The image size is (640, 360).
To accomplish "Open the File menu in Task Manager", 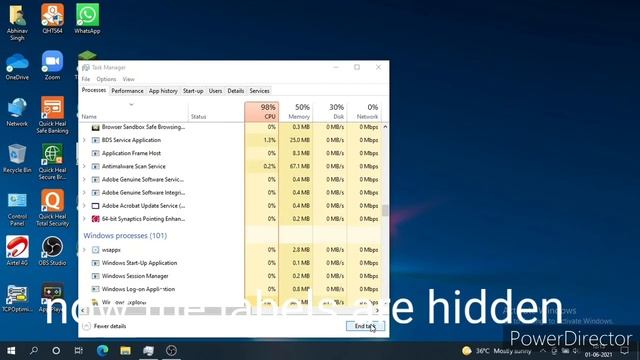I will point(86,79).
